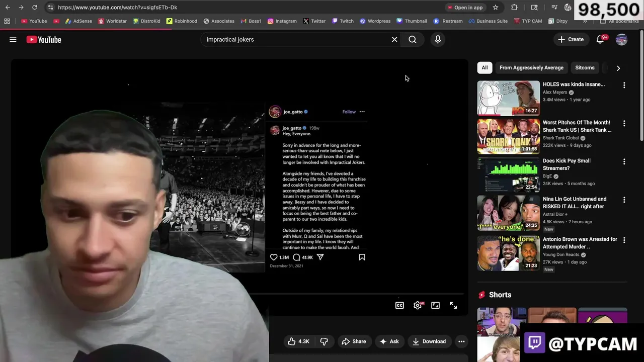The width and height of the screenshot is (644, 362).
Task: Open the Twitch bookmark
Action: [x=343, y=21]
